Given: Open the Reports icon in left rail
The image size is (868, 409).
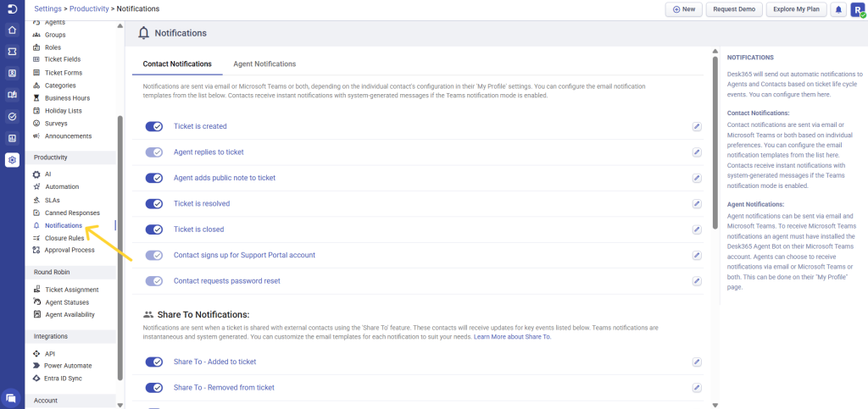Looking at the screenshot, I should [x=12, y=138].
